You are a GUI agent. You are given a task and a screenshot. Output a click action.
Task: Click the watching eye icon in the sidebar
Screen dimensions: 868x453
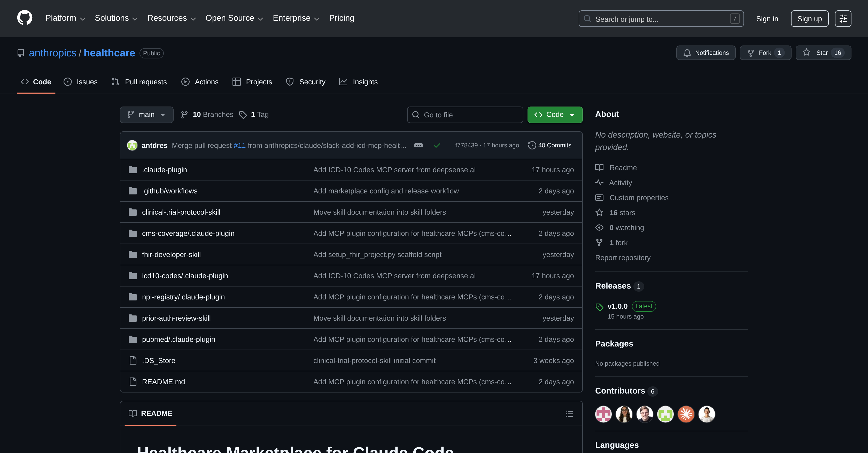coord(599,227)
